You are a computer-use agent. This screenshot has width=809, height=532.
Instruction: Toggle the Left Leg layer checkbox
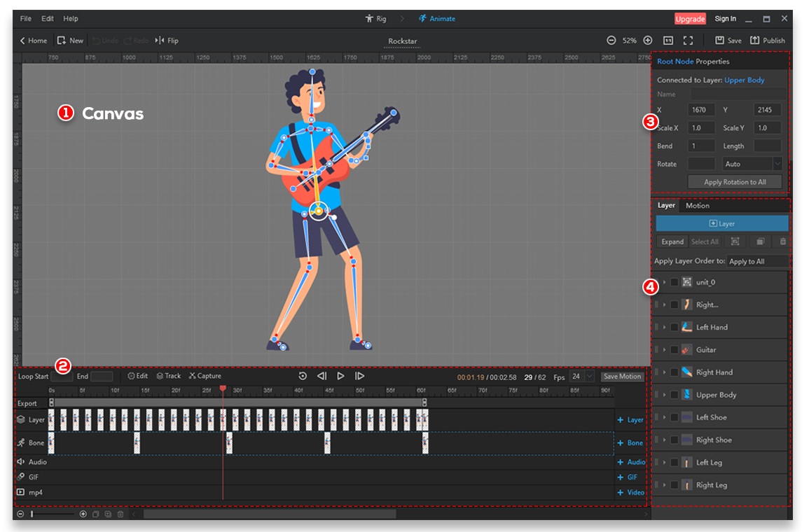[x=674, y=463]
